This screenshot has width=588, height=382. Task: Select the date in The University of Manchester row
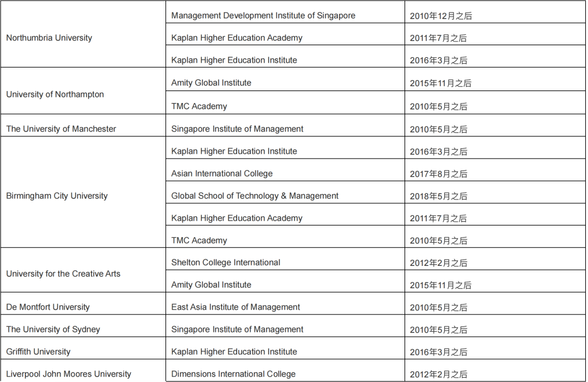point(438,130)
